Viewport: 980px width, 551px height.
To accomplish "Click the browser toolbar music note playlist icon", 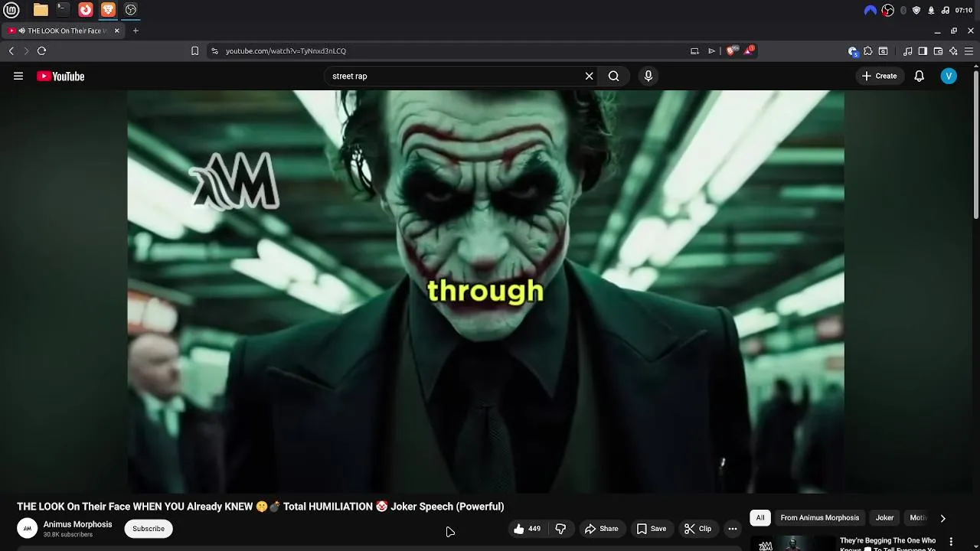I will (908, 51).
